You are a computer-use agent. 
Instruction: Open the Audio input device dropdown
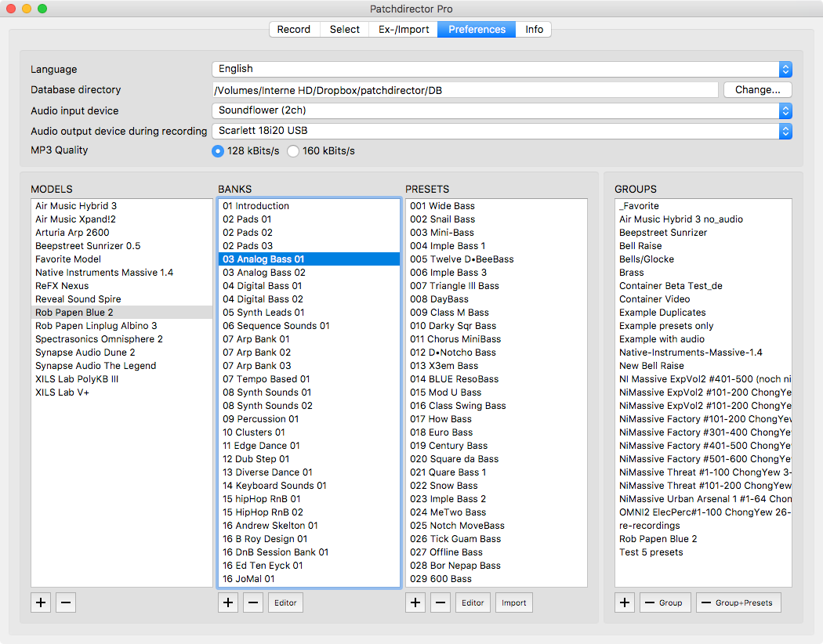pyautogui.click(x=502, y=110)
